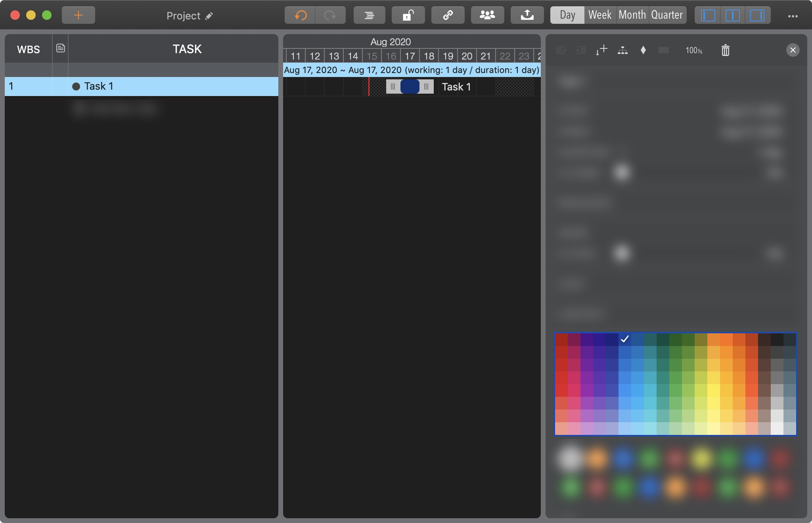
Task: Delete task with trash can icon
Action: click(725, 50)
